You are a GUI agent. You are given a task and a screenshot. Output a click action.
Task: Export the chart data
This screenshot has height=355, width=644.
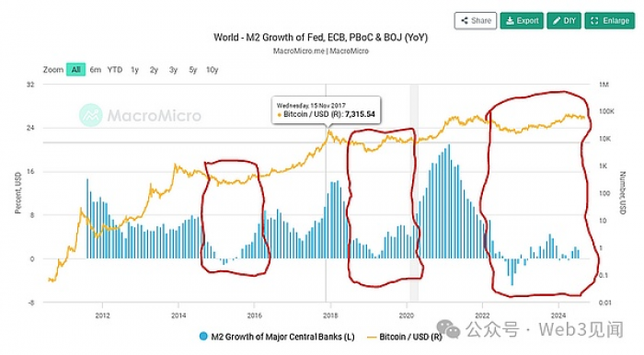(x=522, y=20)
